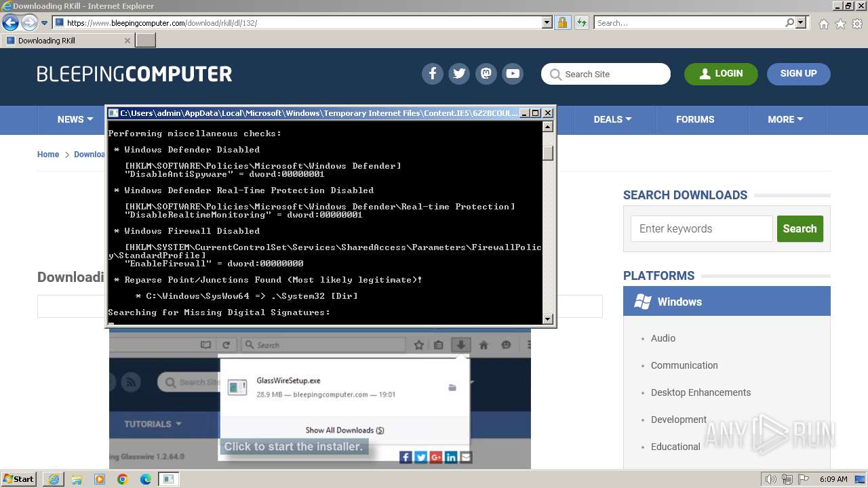Share via Facebook icon under image
This screenshot has height=488, width=868.
(x=406, y=457)
